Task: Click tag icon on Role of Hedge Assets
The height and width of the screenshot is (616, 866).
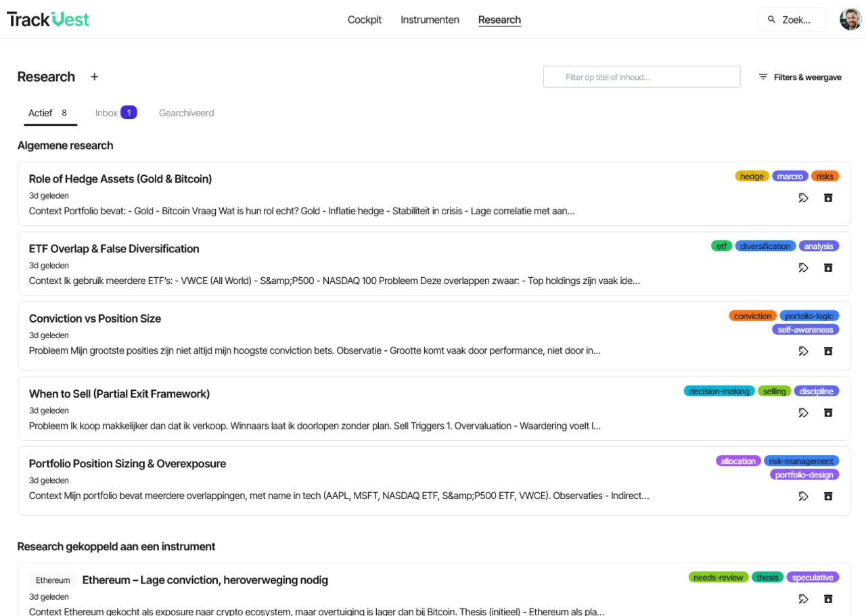Action: point(803,198)
